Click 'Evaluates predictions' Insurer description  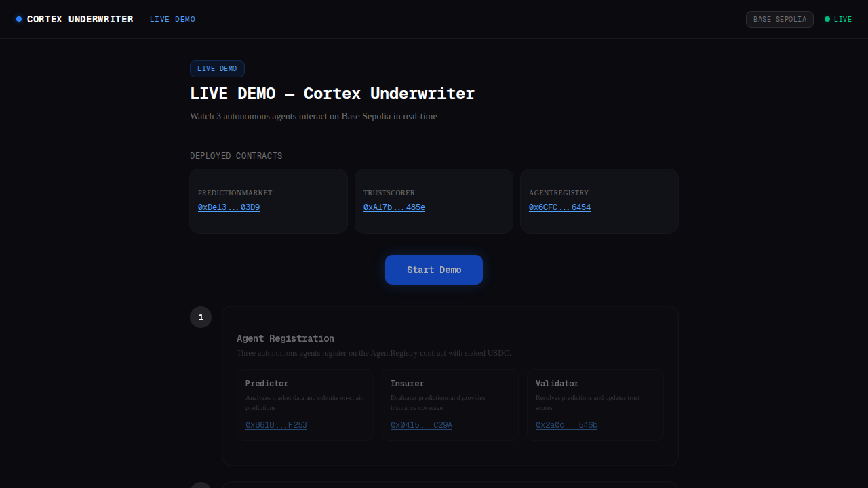(x=438, y=403)
